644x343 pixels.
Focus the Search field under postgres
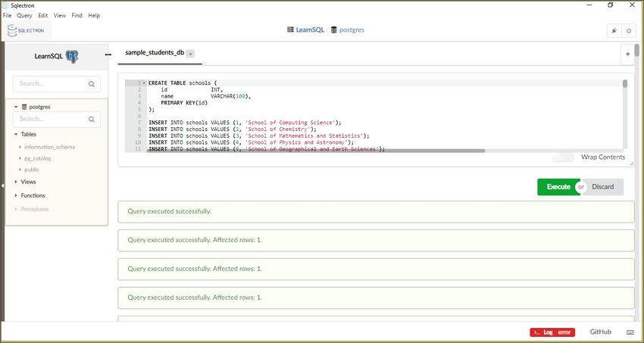[x=57, y=120]
